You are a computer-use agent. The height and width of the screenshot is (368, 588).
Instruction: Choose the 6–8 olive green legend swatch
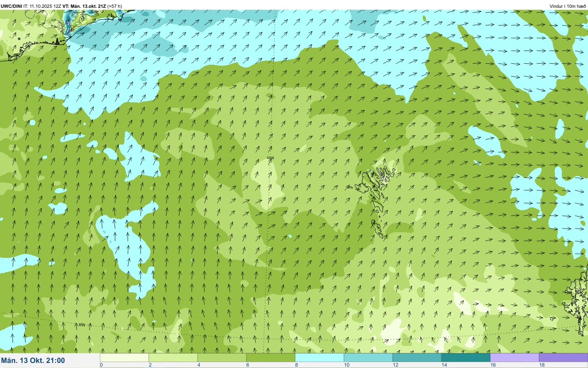point(271,357)
